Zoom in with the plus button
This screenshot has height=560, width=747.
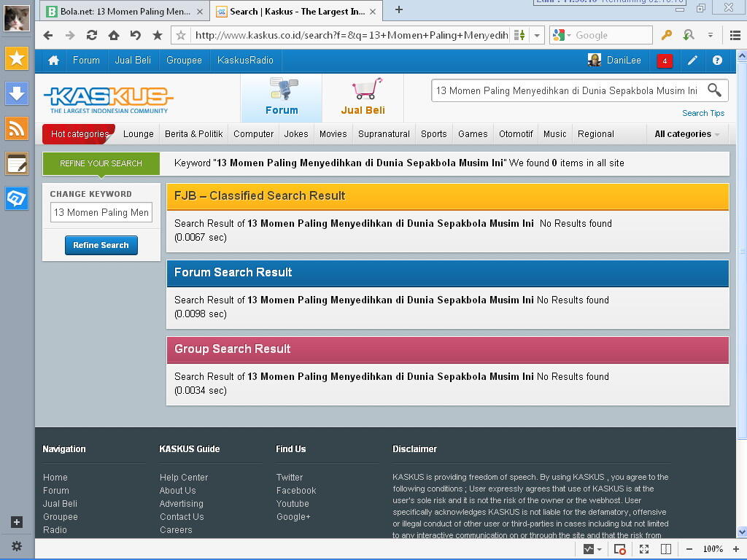(x=735, y=549)
